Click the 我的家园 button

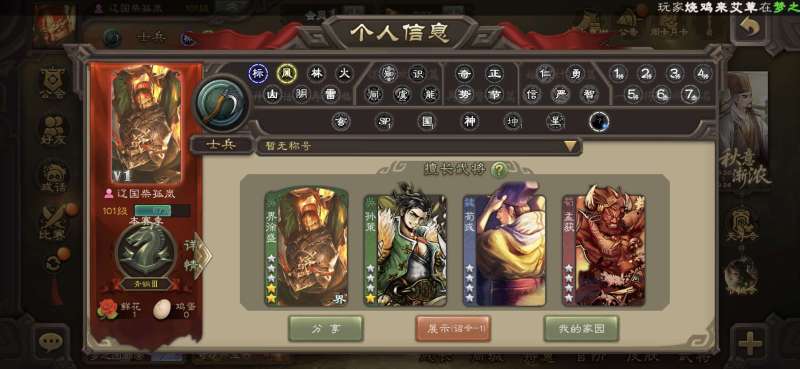click(581, 329)
